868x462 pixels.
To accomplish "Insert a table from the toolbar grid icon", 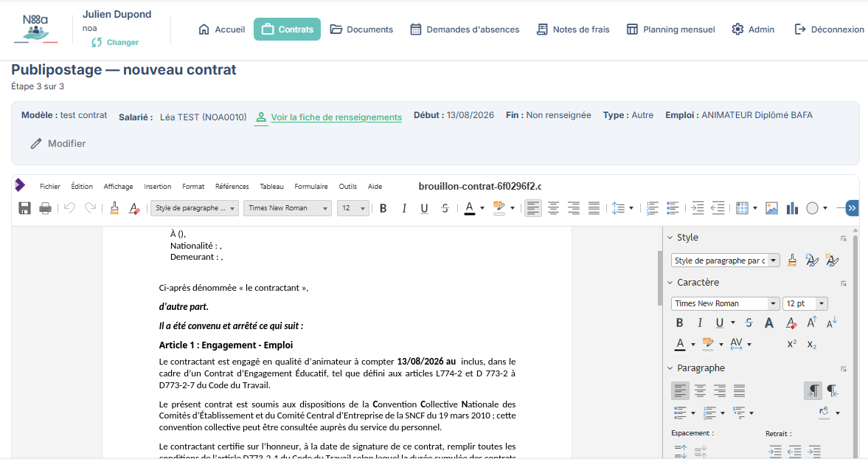I will (743, 208).
